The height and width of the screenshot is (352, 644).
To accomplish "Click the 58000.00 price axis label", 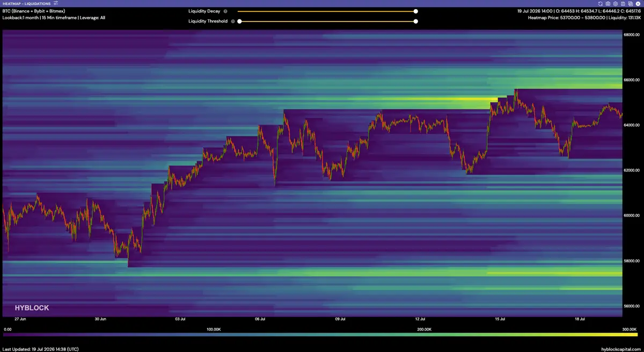I will coord(631,261).
